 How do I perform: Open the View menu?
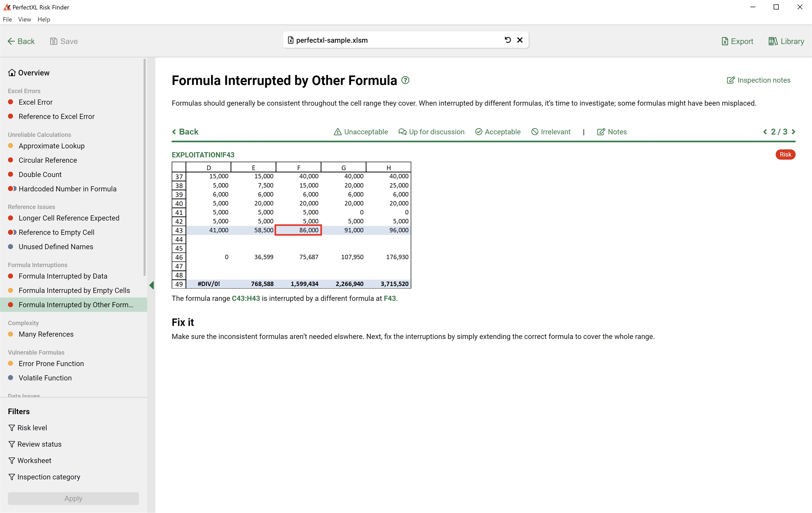click(x=24, y=19)
